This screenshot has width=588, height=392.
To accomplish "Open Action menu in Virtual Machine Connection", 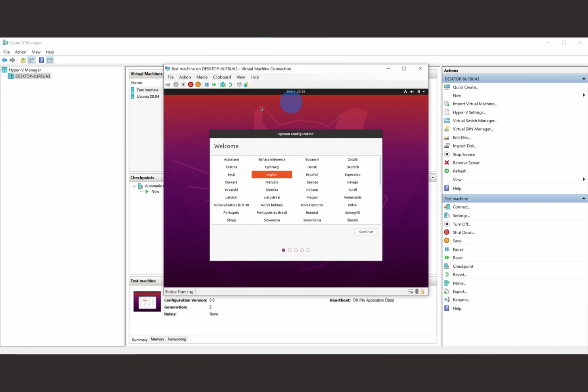I will coord(185,77).
